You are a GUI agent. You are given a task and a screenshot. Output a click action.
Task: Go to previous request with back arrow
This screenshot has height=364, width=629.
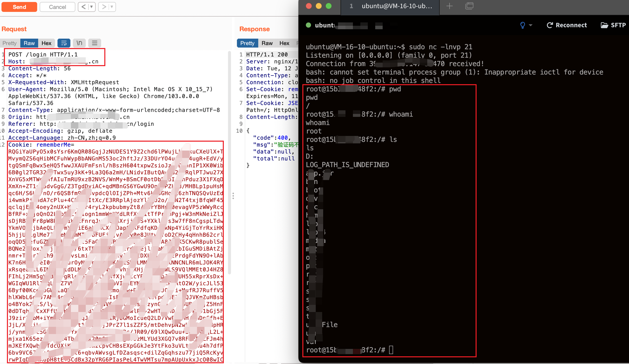(x=84, y=7)
